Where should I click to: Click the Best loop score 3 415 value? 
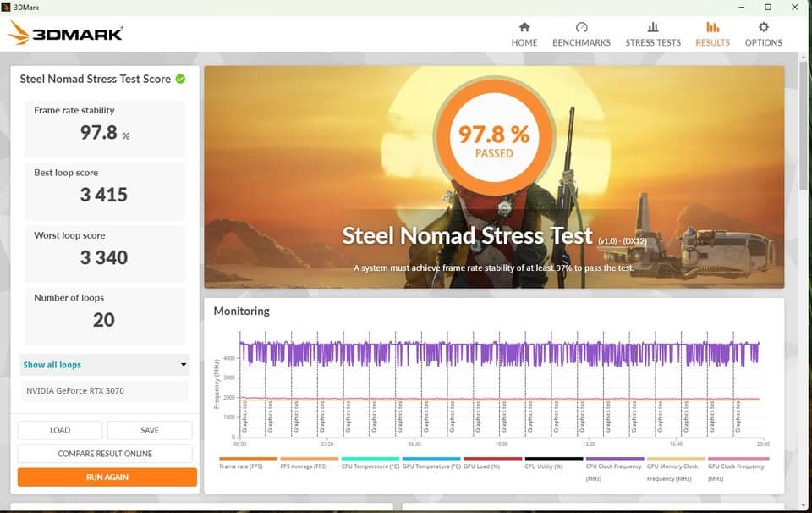tap(103, 195)
